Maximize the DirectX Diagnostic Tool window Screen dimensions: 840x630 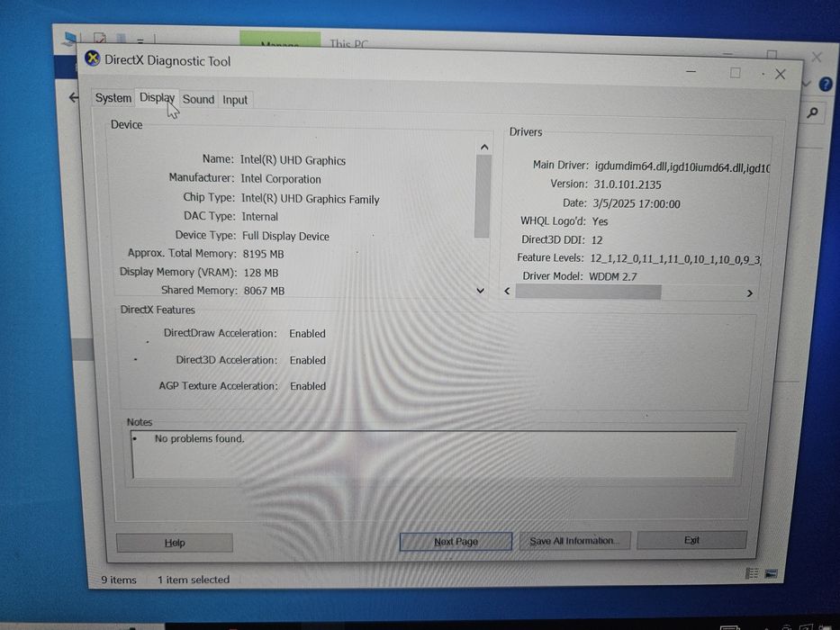click(735, 72)
